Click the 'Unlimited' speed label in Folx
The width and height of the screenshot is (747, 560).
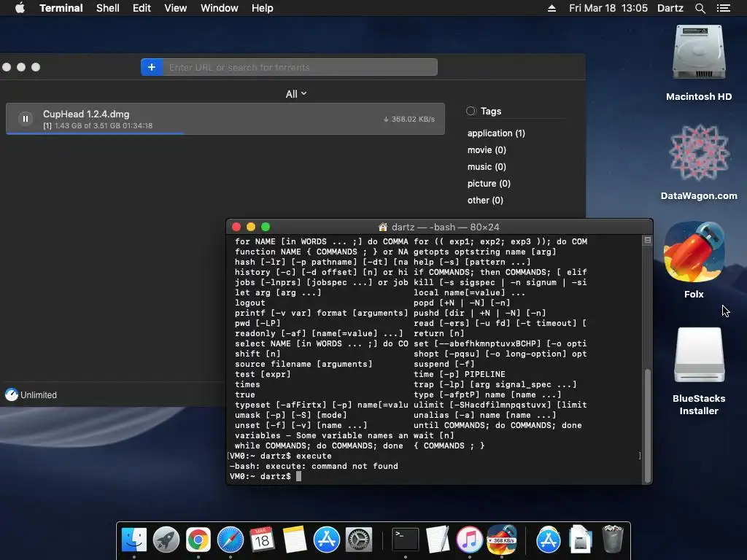point(39,394)
